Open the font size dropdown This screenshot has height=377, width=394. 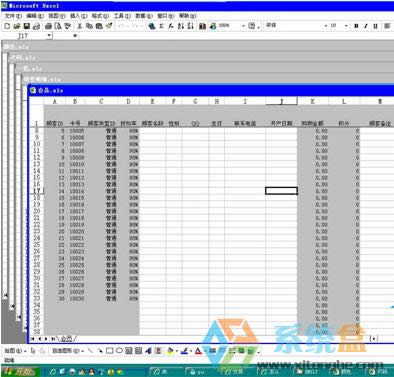(x=346, y=26)
